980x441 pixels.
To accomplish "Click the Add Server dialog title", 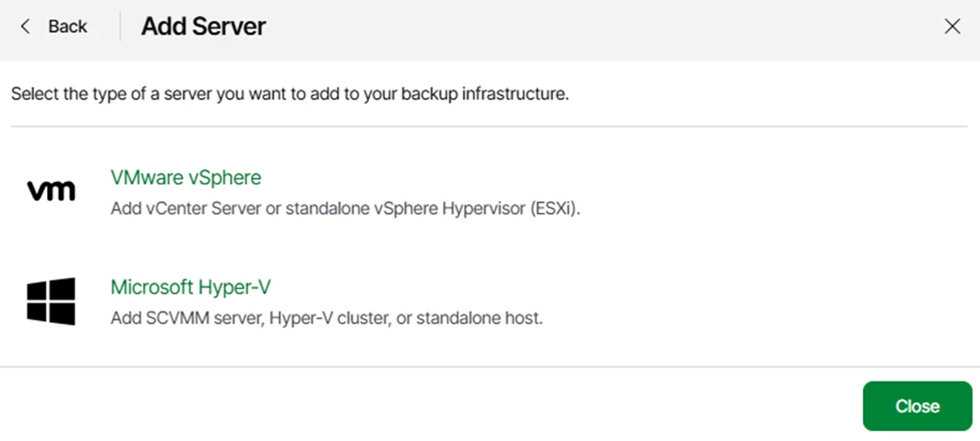I will coord(204,27).
